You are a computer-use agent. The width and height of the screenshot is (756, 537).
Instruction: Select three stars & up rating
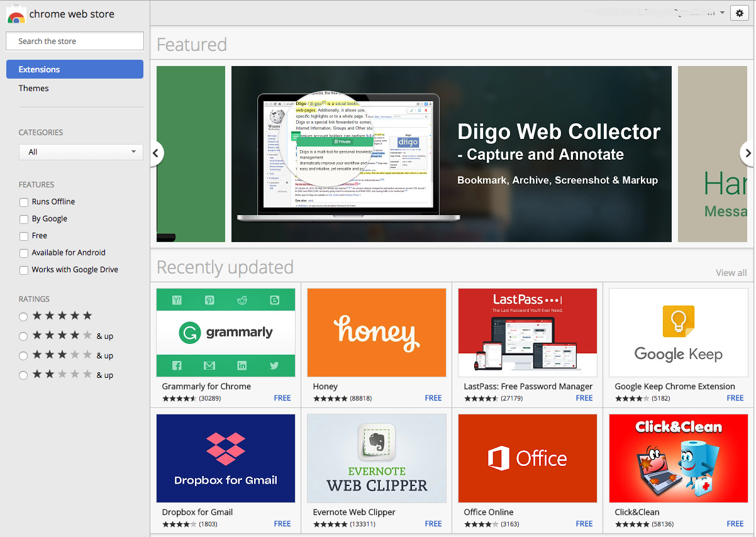click(x=23, y=356)
